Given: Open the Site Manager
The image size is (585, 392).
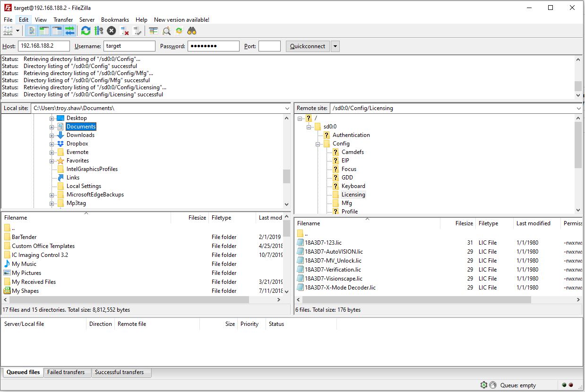Looking at the screenshot, I should [9, 31].
